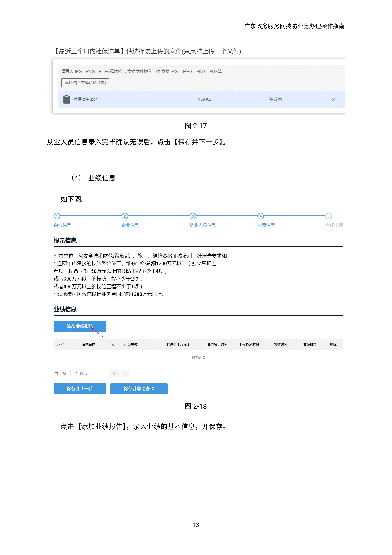Click the file upload drop zone hint text
The height and width of the screenshot is (555, 392).
141,71
